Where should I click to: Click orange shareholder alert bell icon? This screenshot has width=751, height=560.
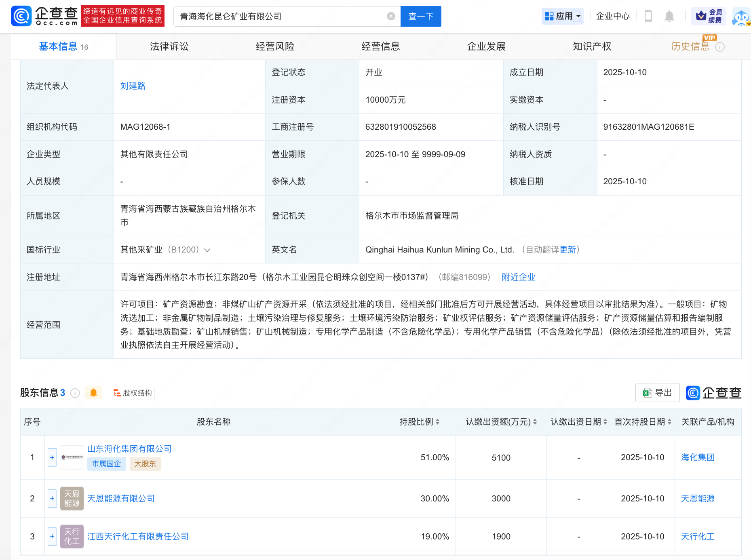pos(93,393)
